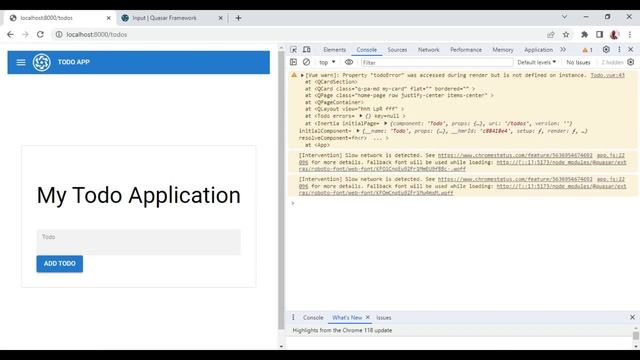Click the console prompt line

tap(463, 203)
